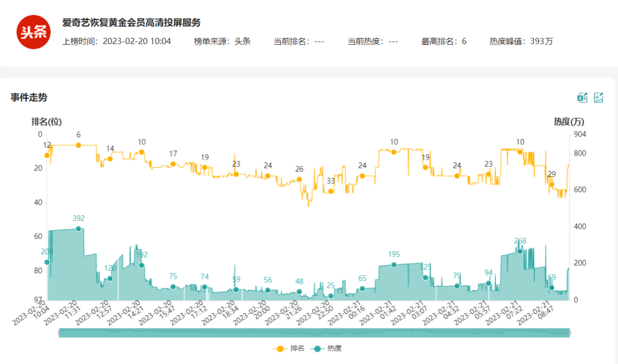The width and height of the screenshot is (618, 364).
Task: Toggle the 排名 series in legend
Action: tap(296, 348)
